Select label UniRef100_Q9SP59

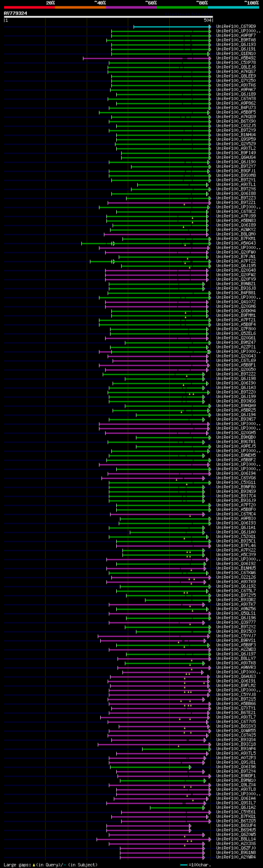pyautogui.click(x=236, y=140)
